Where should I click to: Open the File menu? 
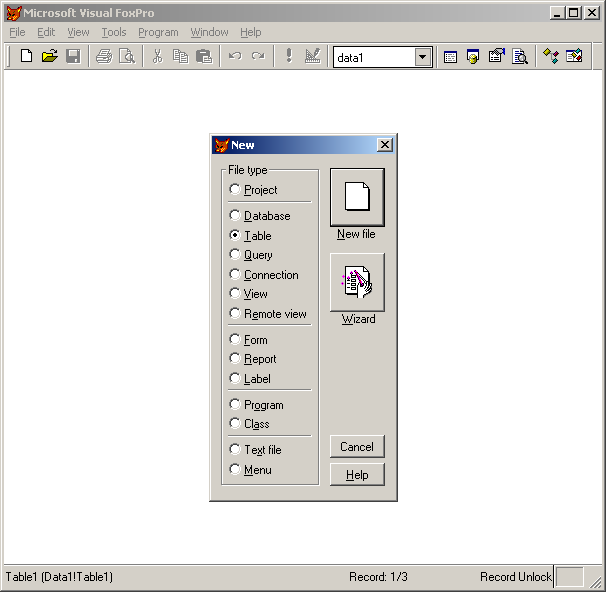[17, 32]
